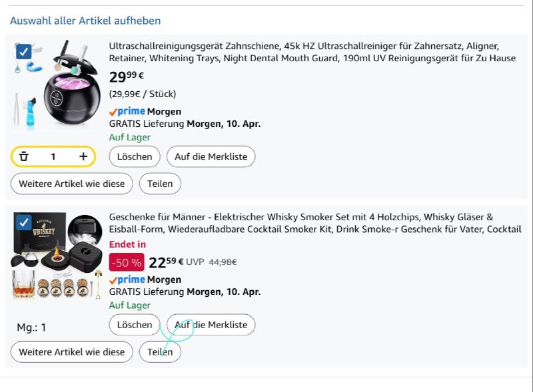
Task: Increase quantity with the plus icon
Action: tap(83, 156)
